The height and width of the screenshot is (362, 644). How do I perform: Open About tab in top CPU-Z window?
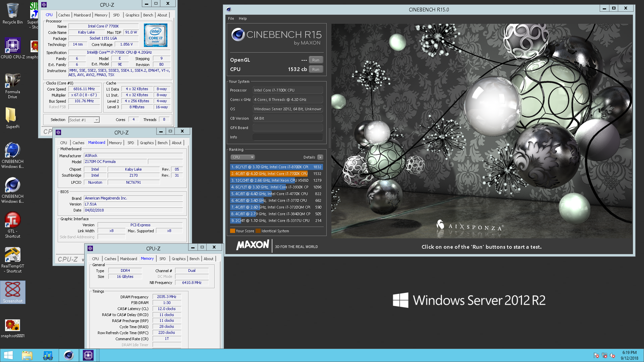point(162,15)
